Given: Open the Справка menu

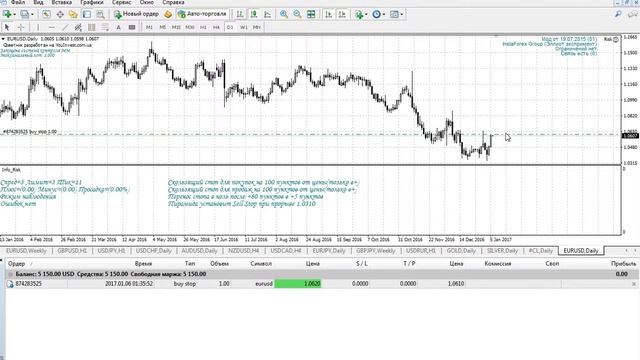Looking at the screenshot, I should (173, 2).
